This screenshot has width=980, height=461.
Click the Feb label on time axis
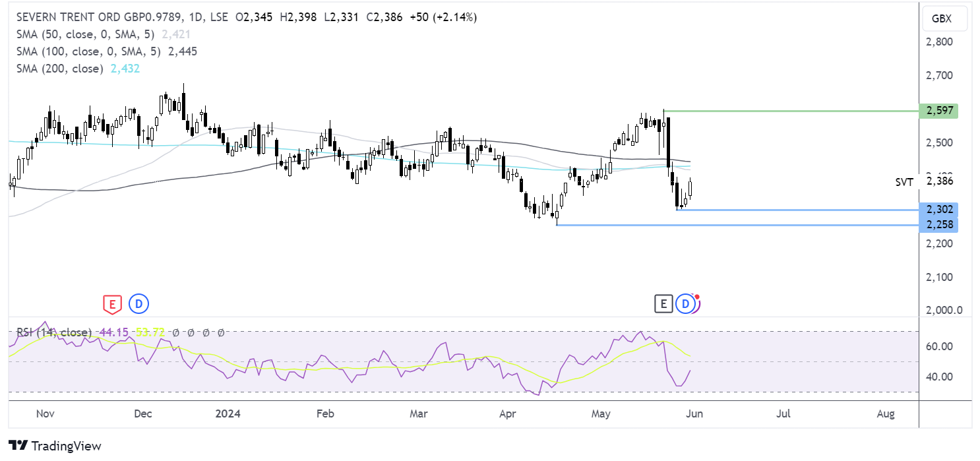326,414
